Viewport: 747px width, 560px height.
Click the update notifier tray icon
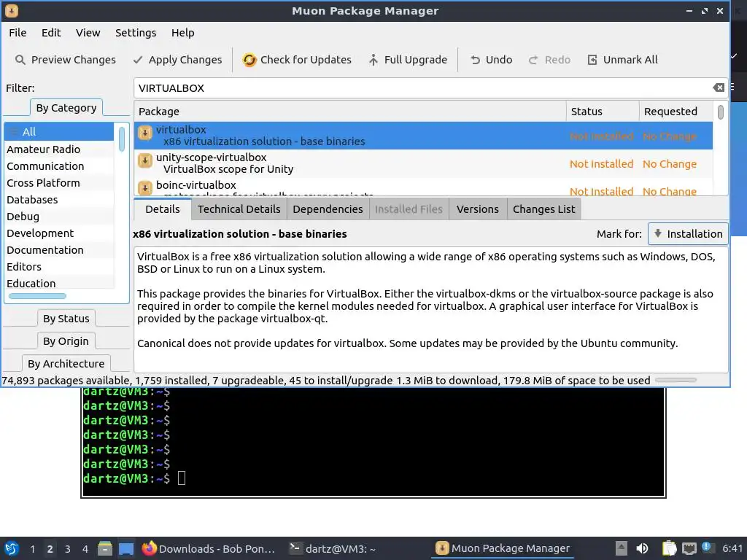[707, 548]
